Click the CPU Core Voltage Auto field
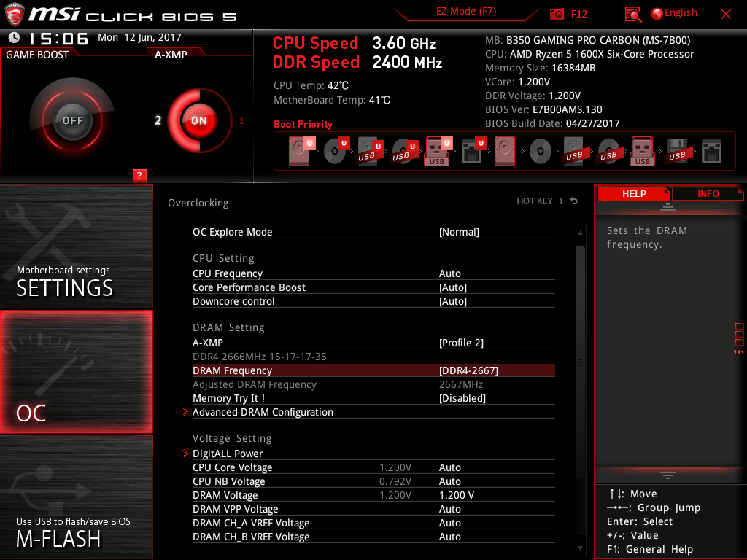 coord(449,467)
